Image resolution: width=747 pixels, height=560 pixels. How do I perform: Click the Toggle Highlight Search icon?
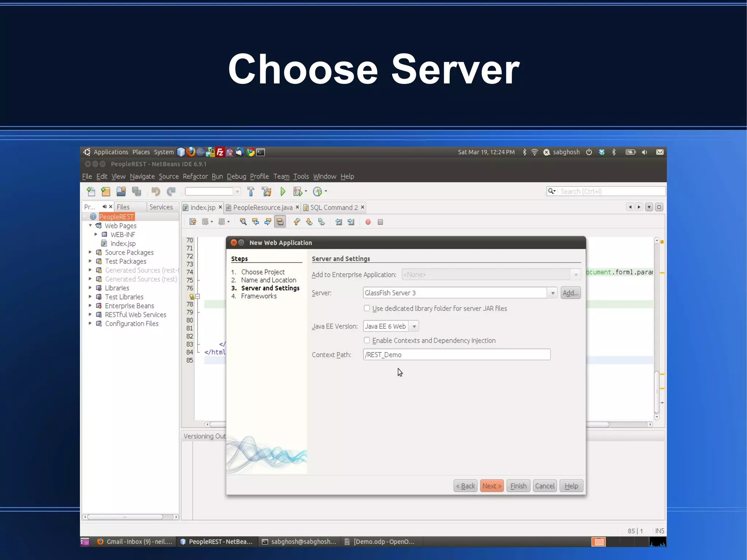click(x=280, y=222)
